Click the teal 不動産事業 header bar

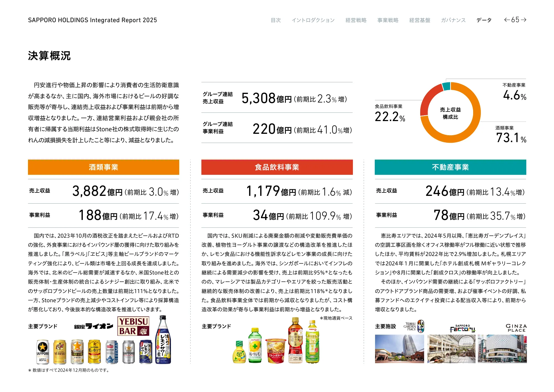click(x=450, y=167)
